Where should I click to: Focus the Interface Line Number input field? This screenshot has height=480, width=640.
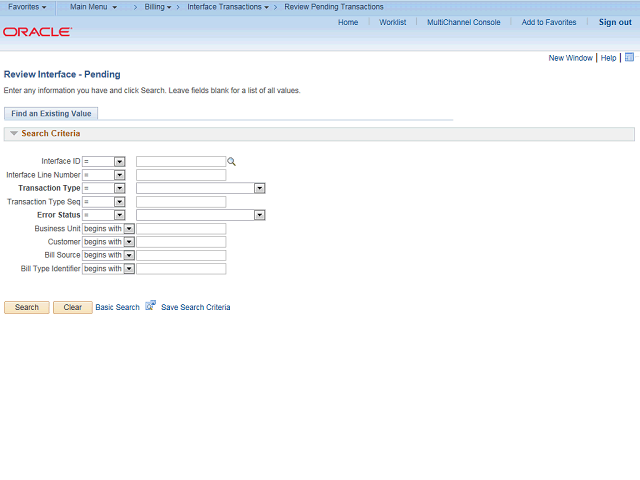(181, 175)
